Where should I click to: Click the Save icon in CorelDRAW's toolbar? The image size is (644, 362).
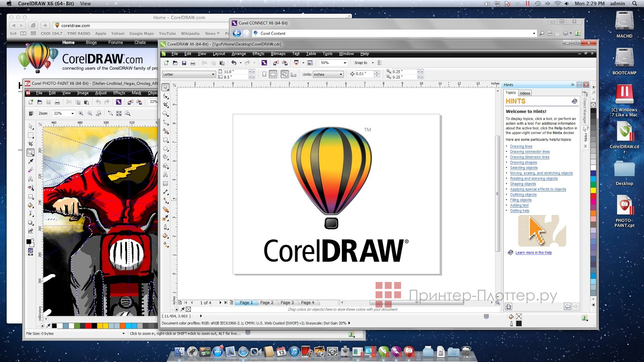pos(184,63)
